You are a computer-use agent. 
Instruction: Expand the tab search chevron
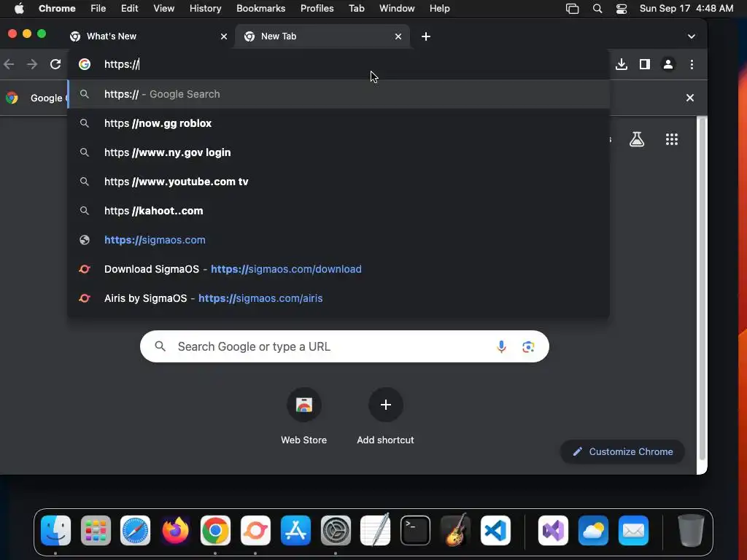coord(692,36)
